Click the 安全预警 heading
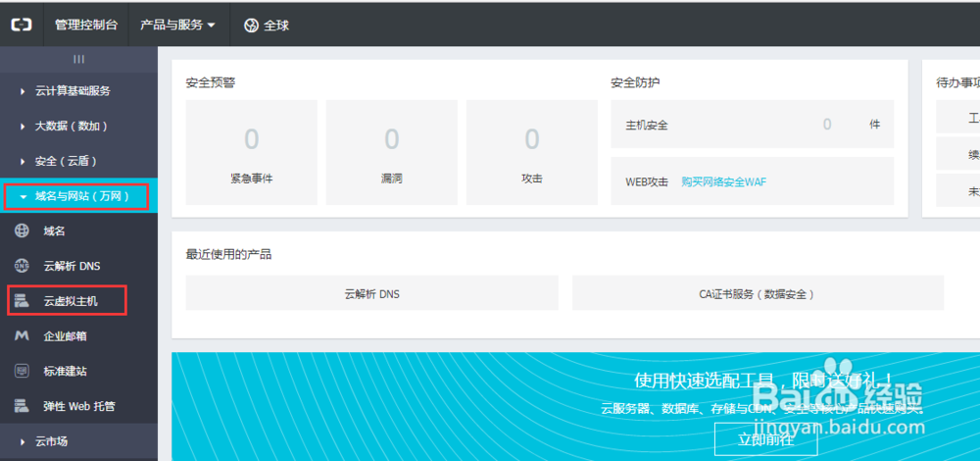The width and height of the screenshot is (980, 461). tap(211, 82)
